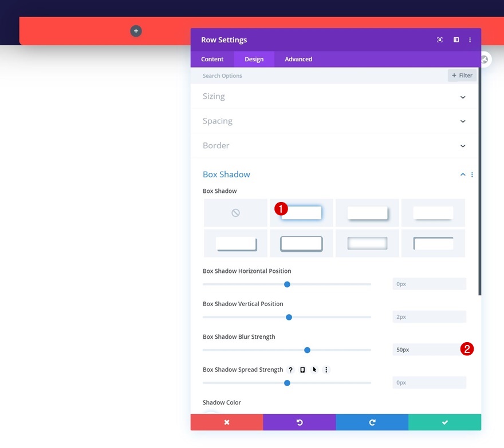Click the Row Settings title text
Image resolution: width=504 pixels, height=448 pixels.
pos(224,40)
